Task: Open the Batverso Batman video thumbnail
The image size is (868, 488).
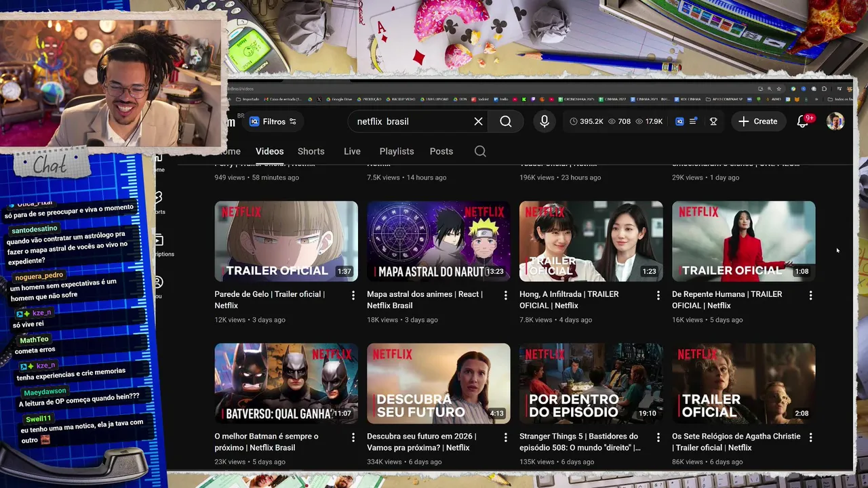Action: pos(286,383)
